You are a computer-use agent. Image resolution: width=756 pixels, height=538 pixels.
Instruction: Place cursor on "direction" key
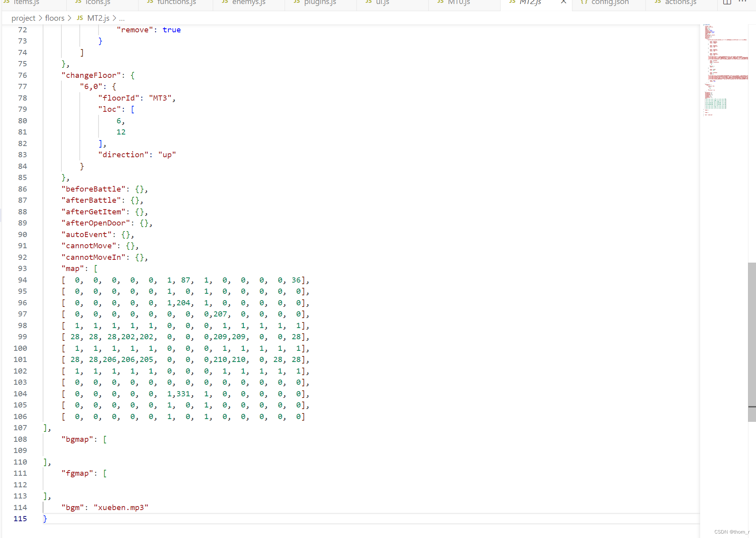pyautogui.click(x=123, y=155)
